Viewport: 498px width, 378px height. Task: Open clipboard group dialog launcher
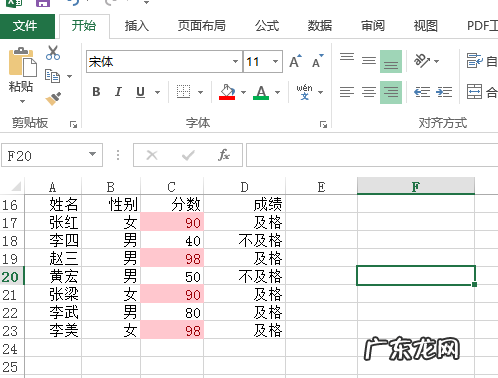73,125
